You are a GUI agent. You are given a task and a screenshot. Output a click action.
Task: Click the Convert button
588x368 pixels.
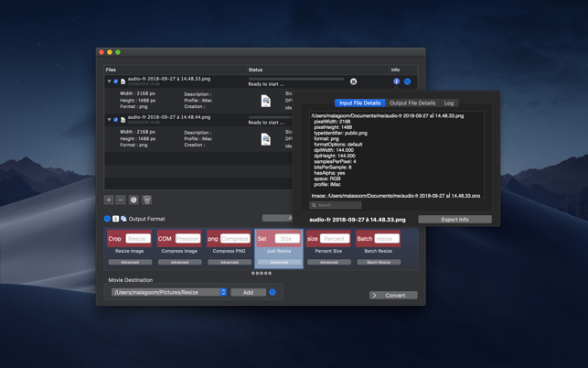tap(393, 295)
